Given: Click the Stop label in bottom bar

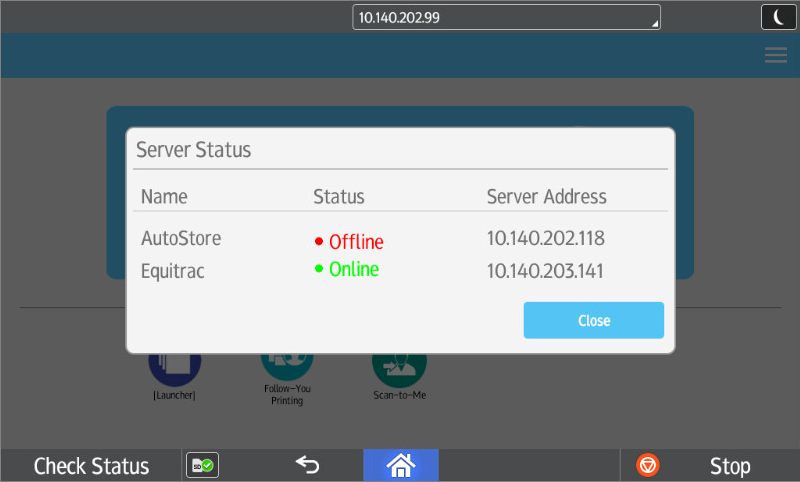Looking at the screenshot, I should pos(729,466).
